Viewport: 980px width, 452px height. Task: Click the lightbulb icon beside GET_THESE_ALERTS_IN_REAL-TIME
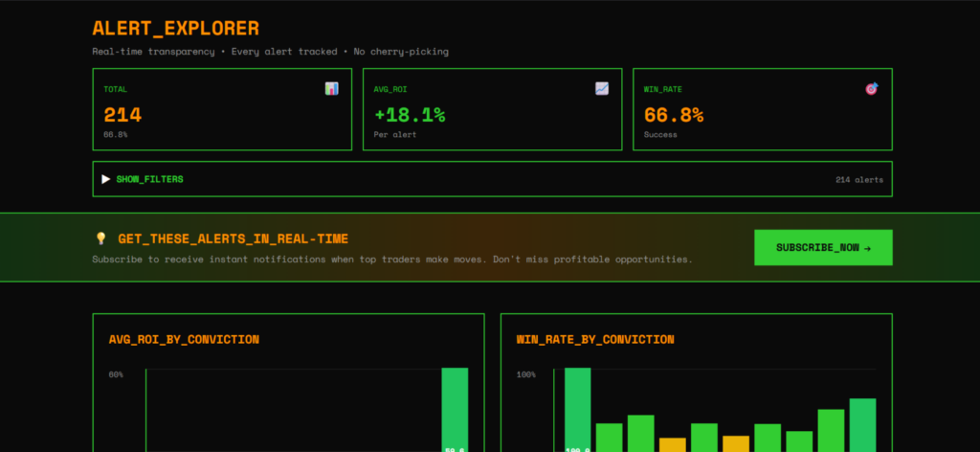(x=100, y=238)
